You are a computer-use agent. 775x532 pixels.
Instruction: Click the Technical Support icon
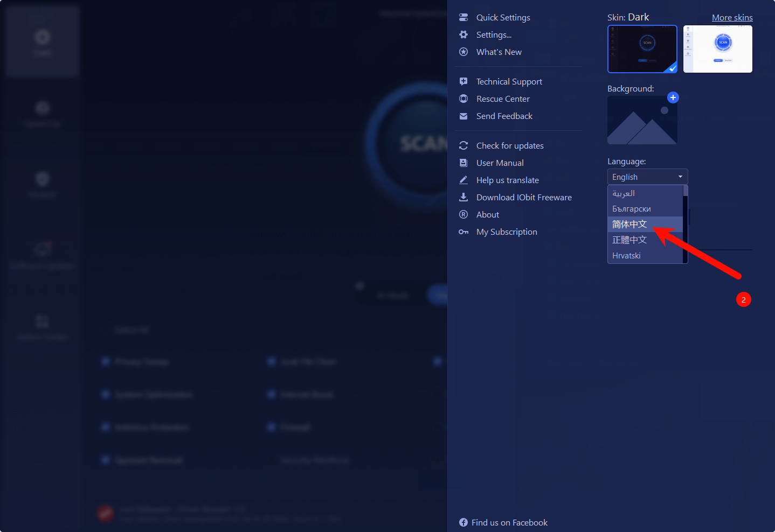click(463, 82)
